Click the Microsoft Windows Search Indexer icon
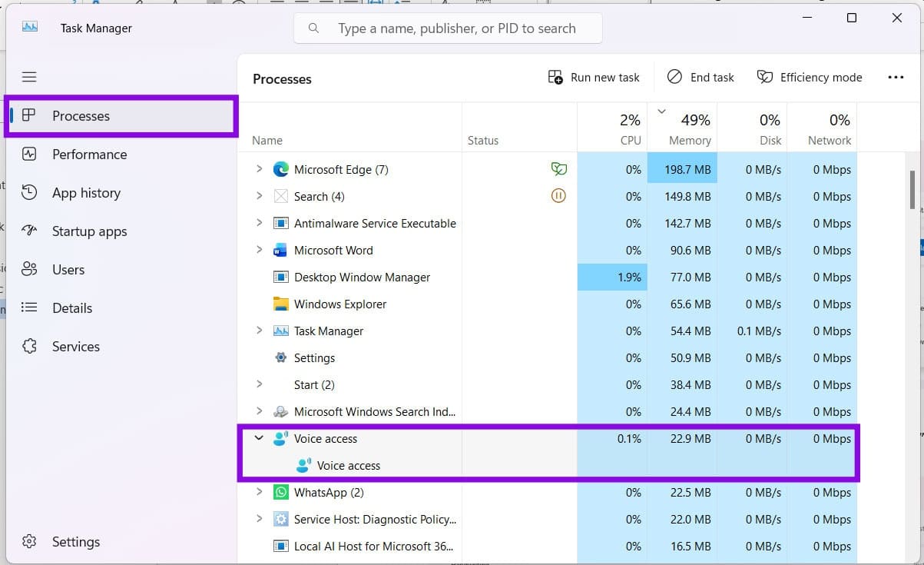 coord(281,411)
